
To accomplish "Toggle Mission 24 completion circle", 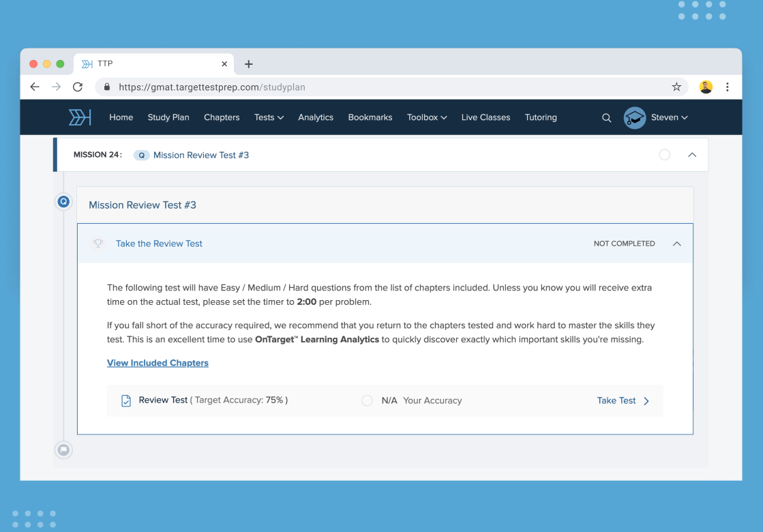I will (664, 155).
